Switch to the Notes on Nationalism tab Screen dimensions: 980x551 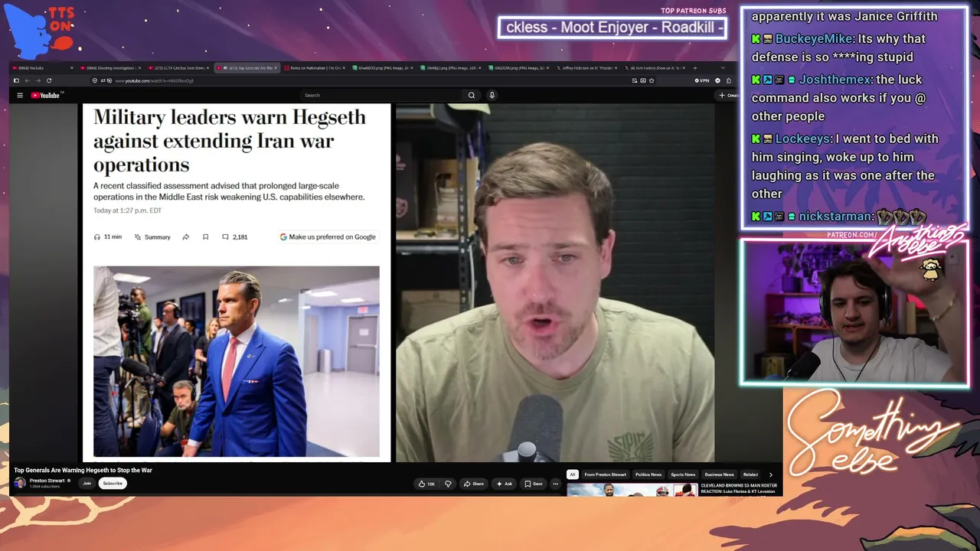(x=315, y=68)
